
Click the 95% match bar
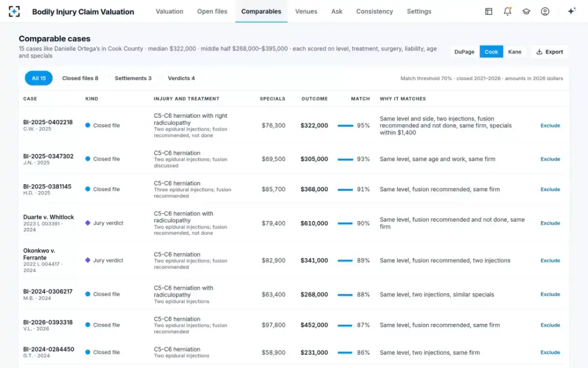pyautogui.click(x=345, y=126)
